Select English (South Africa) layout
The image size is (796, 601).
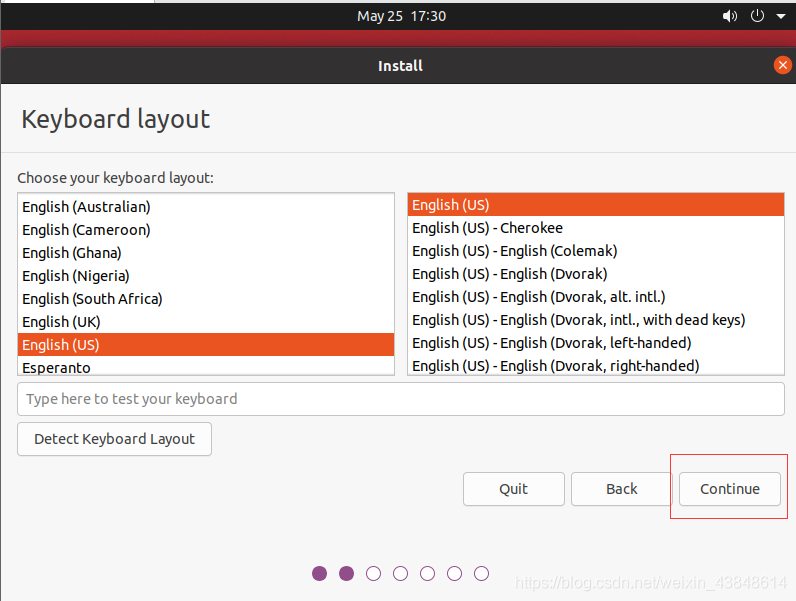(206, 298)
